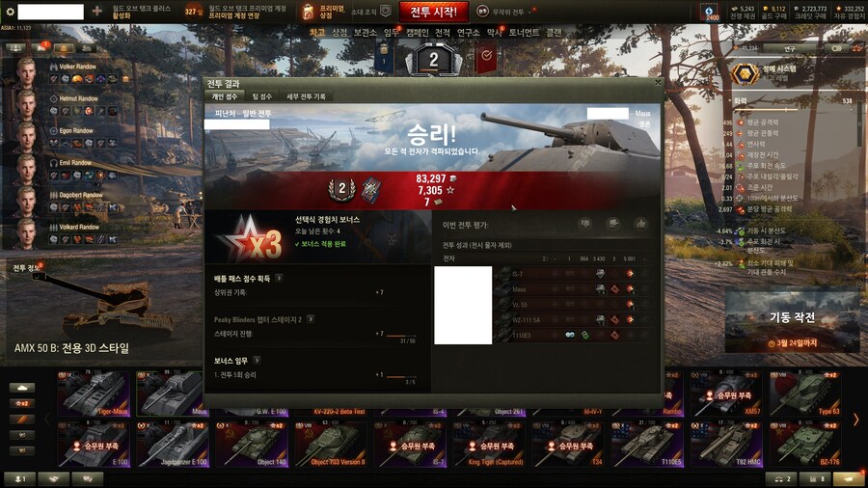
Task: Toggle the orange-stripe premium carousel filter
Action: click(x=22, y=420)
